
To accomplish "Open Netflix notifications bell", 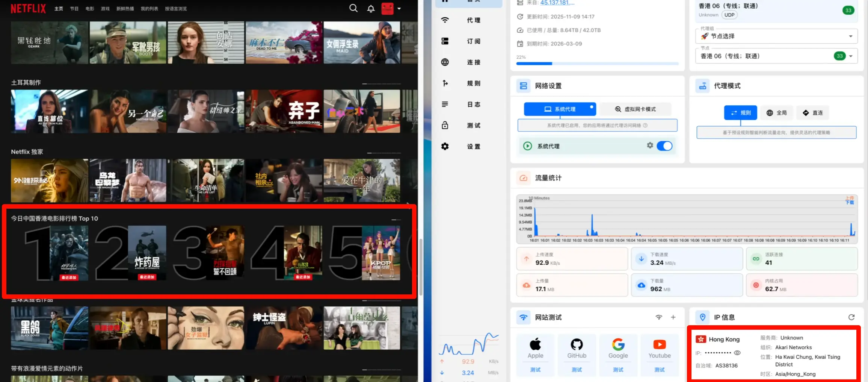I will (x=371, y=9).
